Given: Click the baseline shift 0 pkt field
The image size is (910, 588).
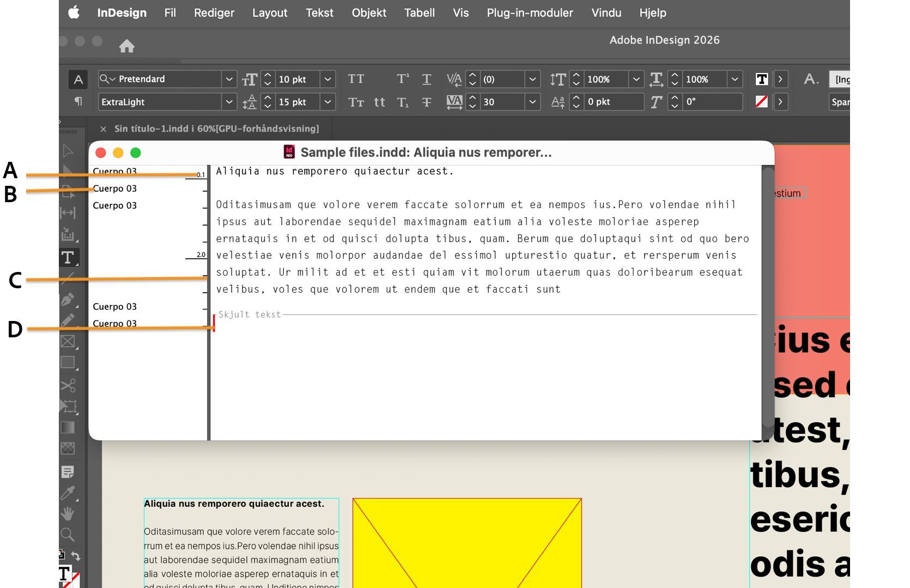Looking at the screenshot, I should tap(614, 102).
